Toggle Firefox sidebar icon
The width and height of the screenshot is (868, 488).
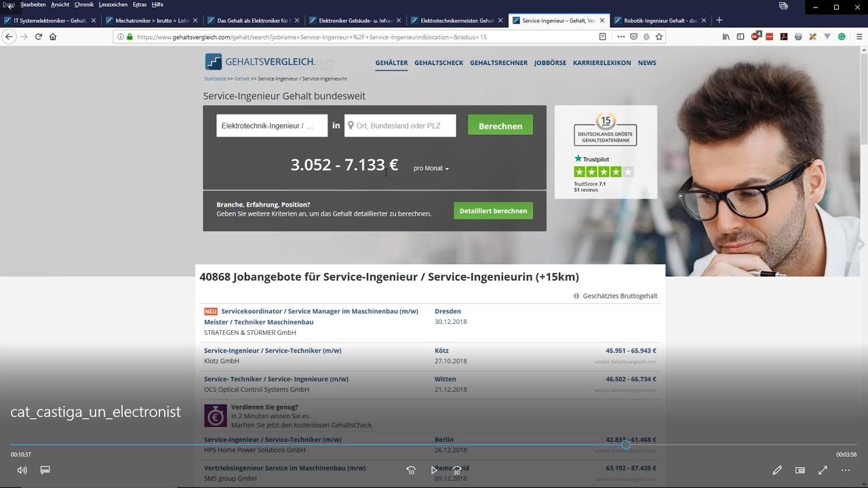click(x=741, y=37)
